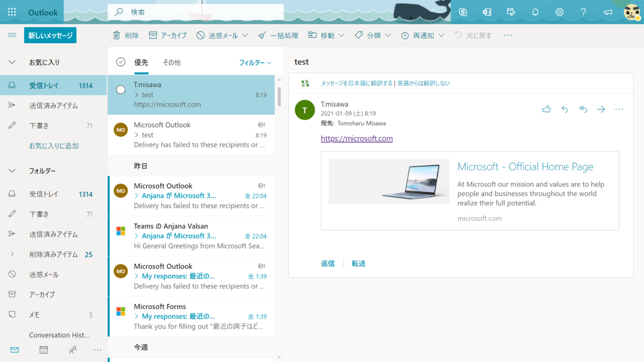The height and width of the screenshot is (362, 644).
Task: Reply using the single arrow icon
Action: pos(565,109)
